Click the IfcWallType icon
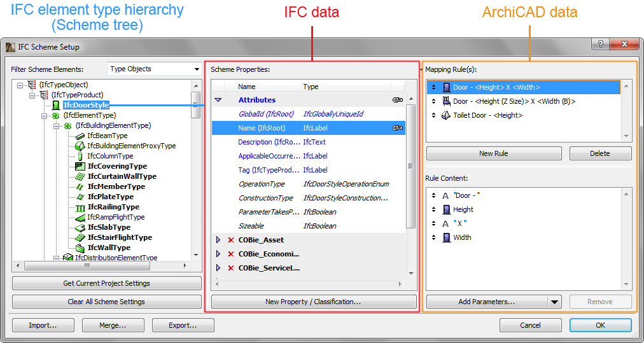Image resolution: width=644 pixels, height=343 pixels. coord(80,248)
